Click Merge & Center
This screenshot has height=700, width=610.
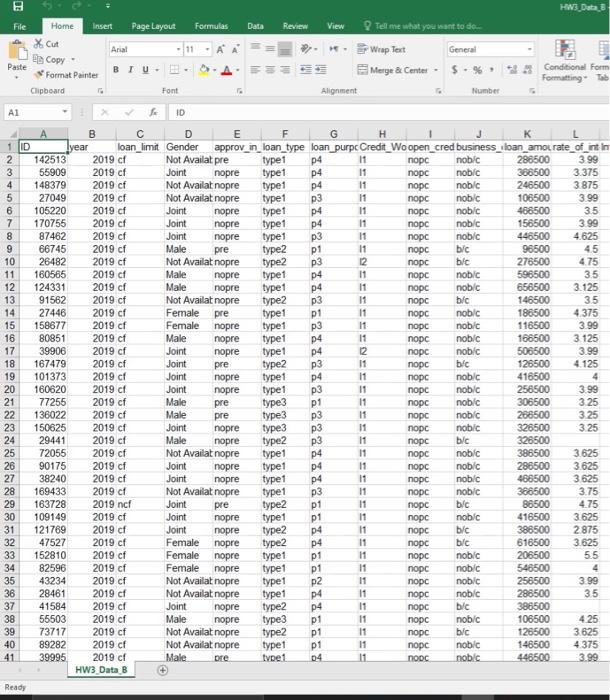tap(393, 70)
